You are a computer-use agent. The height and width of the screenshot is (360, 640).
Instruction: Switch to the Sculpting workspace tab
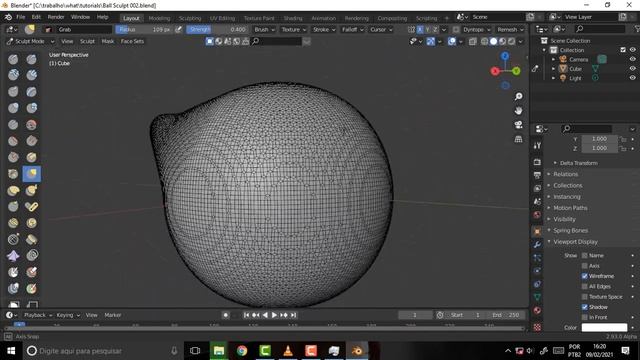tap(190, 18)
